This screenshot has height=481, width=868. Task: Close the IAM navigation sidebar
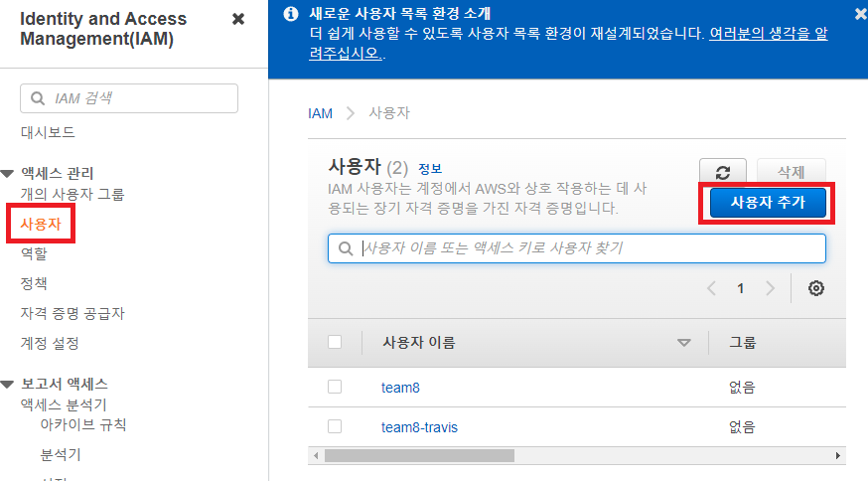click(238, 20)
